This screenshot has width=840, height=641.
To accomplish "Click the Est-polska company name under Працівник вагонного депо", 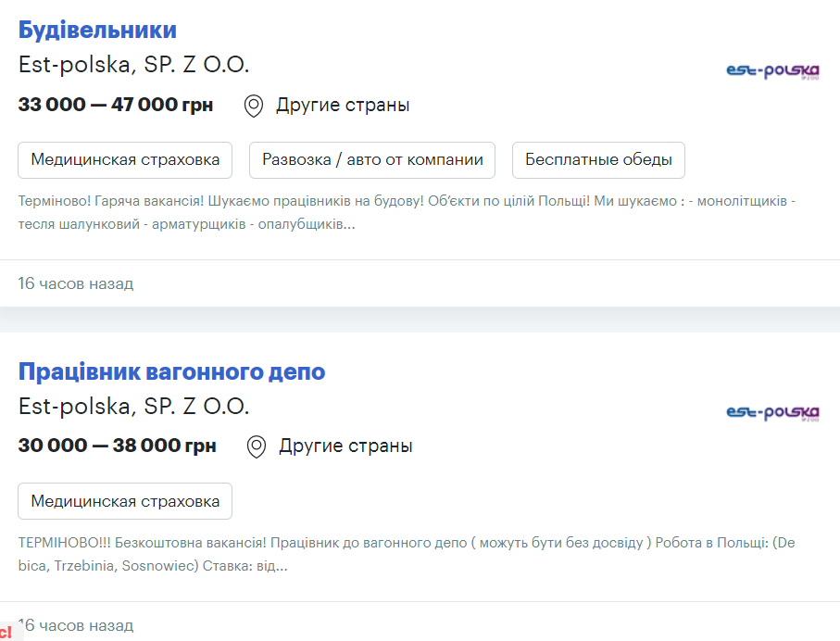I will (134, 407).
